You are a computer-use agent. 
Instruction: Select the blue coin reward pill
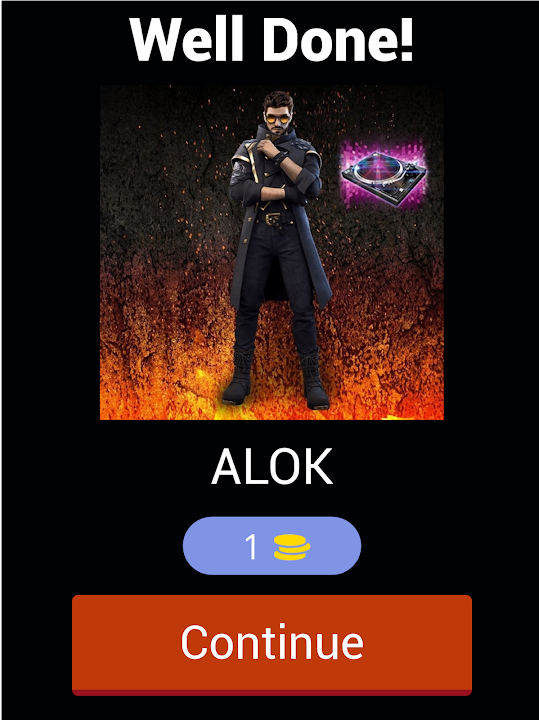(272, 546)
